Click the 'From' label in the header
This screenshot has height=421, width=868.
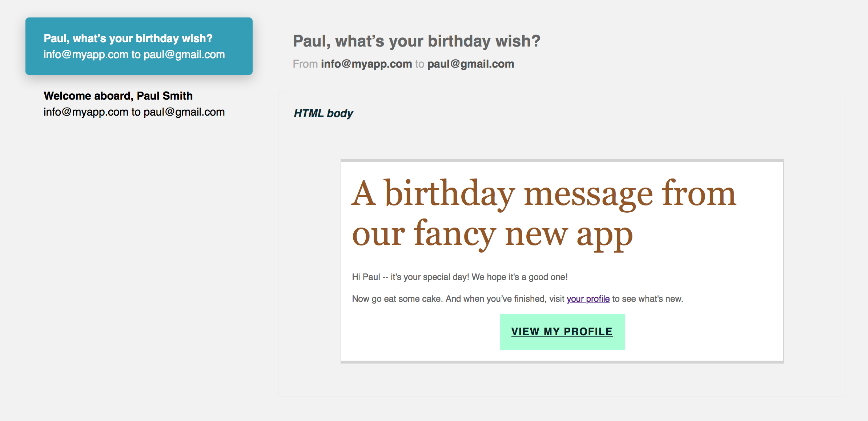tap(305, 64)
